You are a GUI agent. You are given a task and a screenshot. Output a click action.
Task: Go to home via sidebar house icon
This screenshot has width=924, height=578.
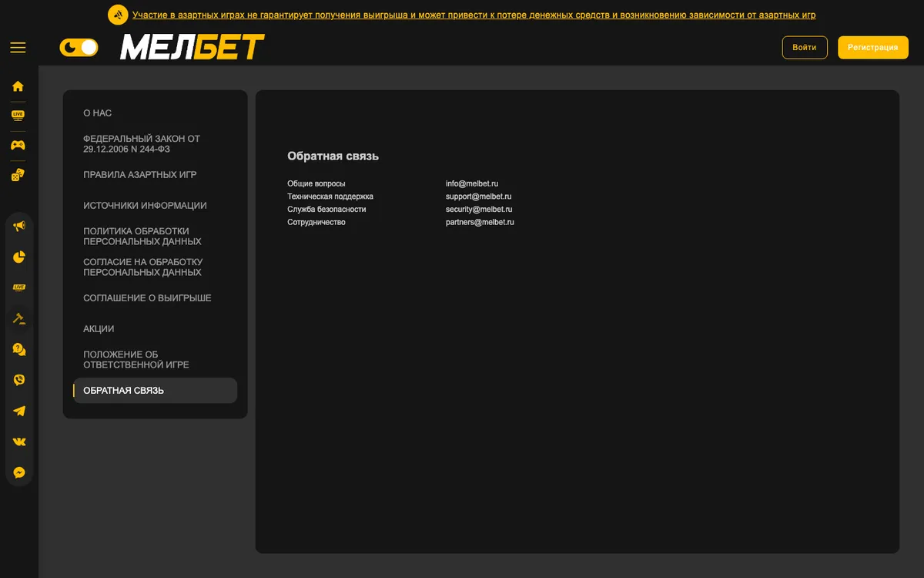18,86
